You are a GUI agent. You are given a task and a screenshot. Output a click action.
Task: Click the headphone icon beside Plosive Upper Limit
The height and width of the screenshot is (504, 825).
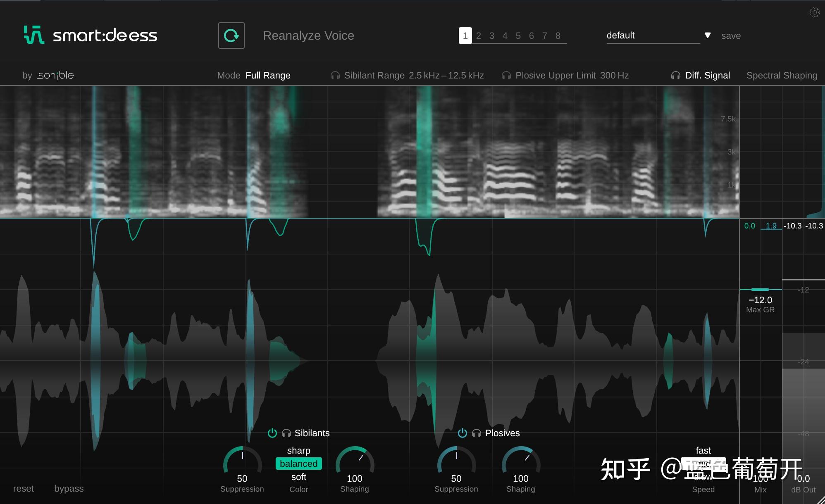tap(506, 75)
